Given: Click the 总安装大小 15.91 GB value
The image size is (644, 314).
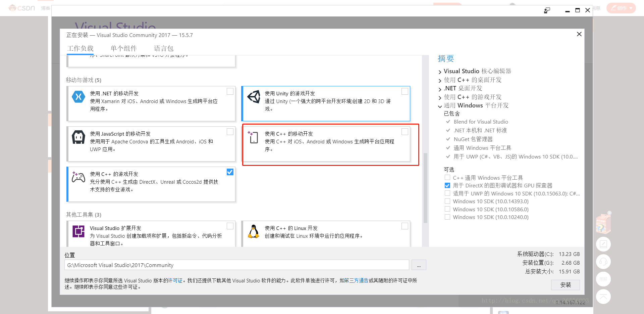Looking at the screenshot, I should click(x=569, y=271).
